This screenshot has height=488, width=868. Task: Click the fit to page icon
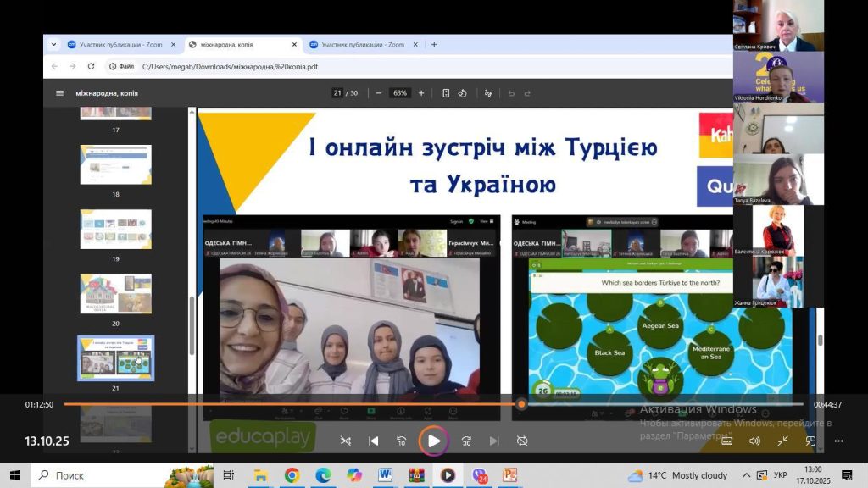point(446,93)
